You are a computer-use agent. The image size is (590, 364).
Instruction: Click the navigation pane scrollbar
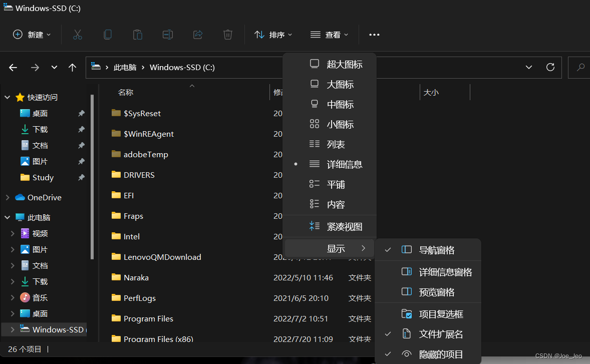click(92, 177)
